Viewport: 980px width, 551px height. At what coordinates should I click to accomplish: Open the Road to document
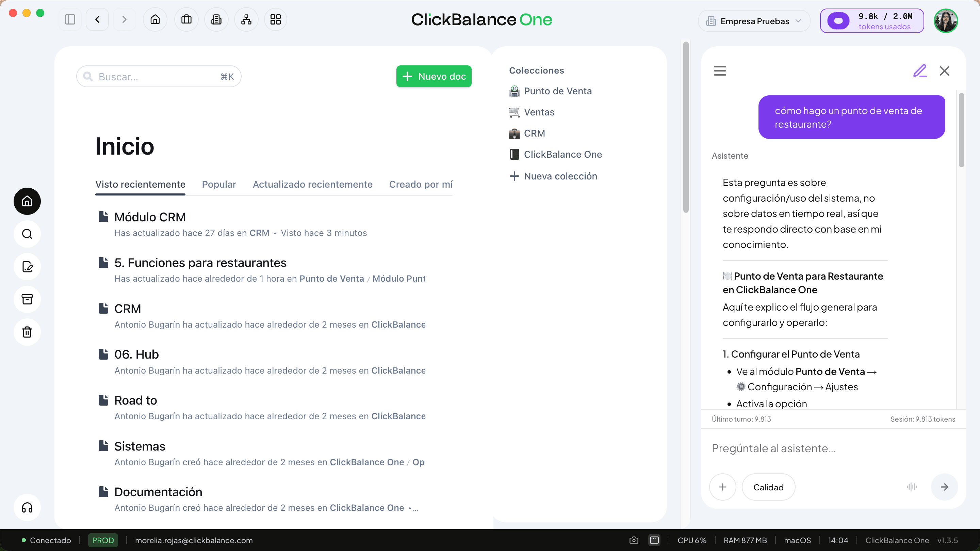(135, 400)
